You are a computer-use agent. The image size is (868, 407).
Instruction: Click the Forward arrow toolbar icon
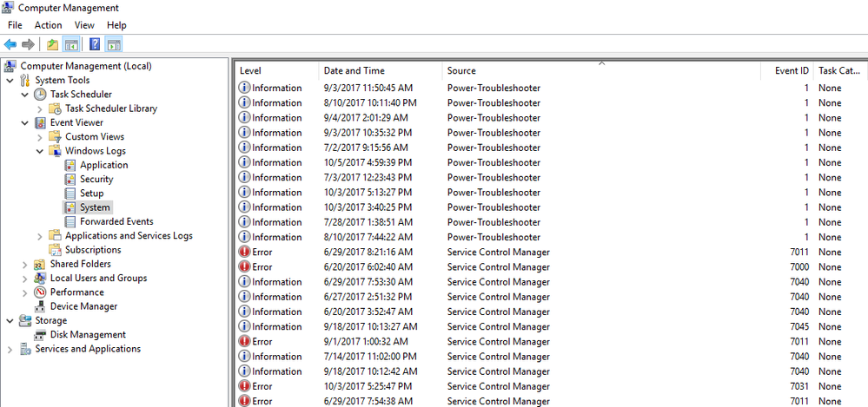(28, 44)
